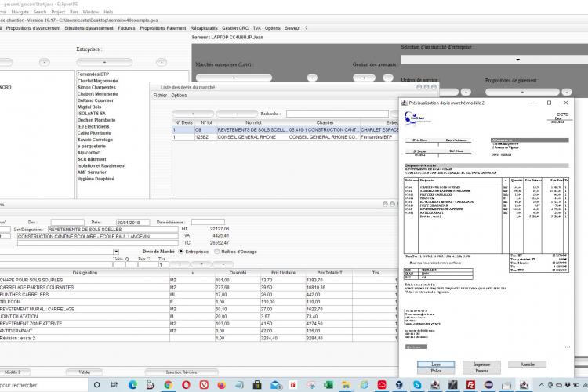Screen dimensions: 588x392
Task: Select the Entreprises radio button
Action: [x=181, y=252]
